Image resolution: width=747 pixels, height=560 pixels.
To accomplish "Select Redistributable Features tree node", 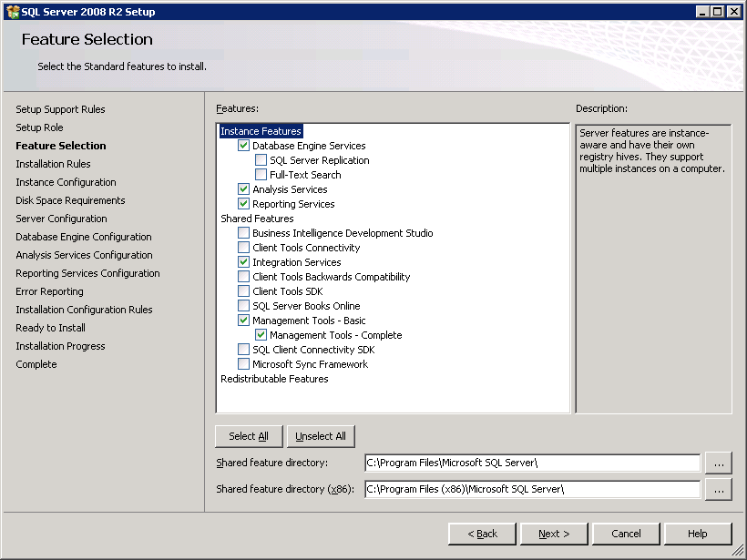I will pyautogui.click(x=274, y=379).
